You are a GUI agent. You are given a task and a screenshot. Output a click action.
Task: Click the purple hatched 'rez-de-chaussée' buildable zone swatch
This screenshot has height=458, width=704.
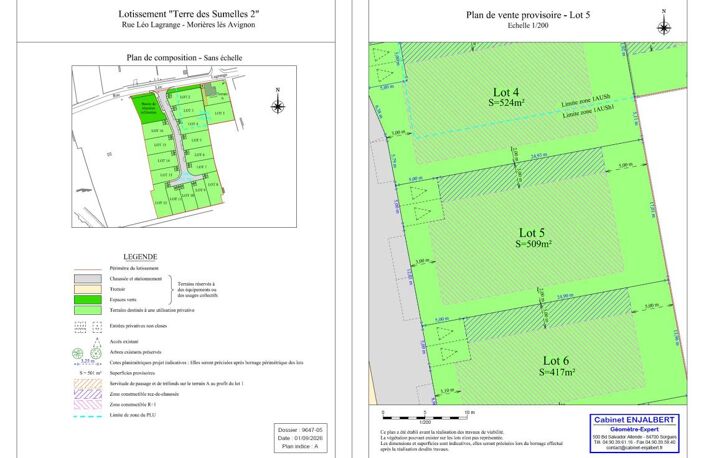tap(88, 394)
